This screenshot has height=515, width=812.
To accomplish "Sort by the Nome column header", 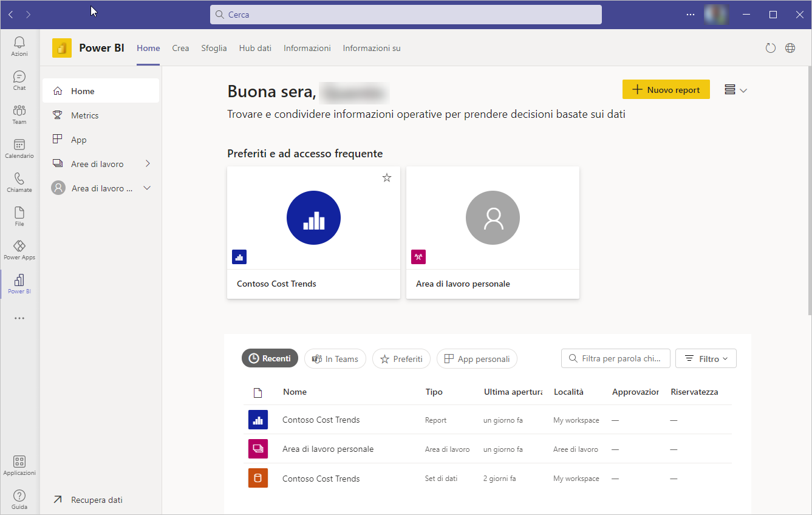I will [295, 392].
